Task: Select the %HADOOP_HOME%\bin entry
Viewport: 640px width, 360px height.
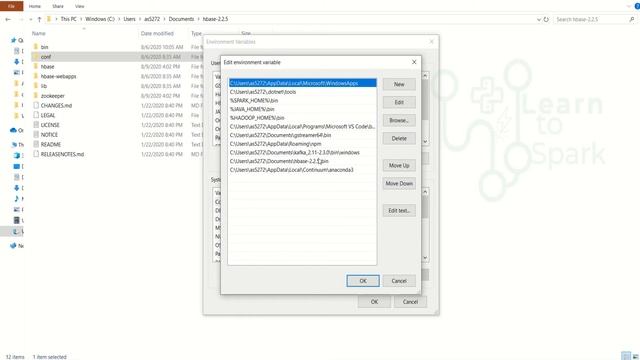Action: click(302, 118)
